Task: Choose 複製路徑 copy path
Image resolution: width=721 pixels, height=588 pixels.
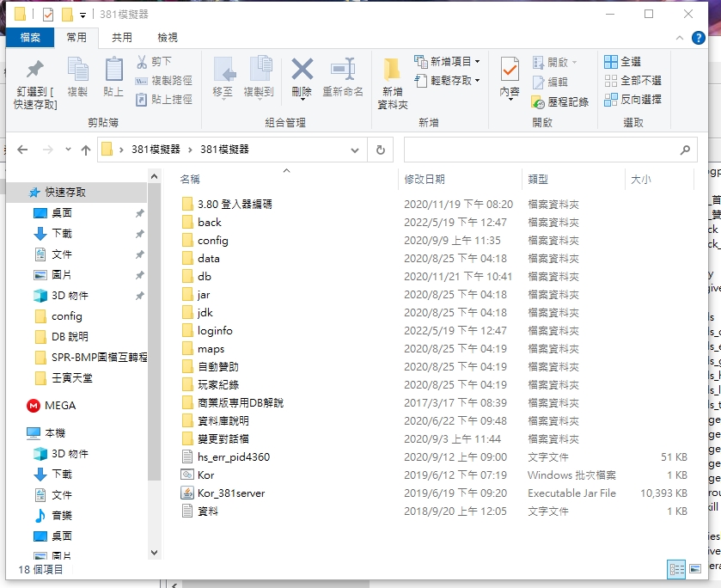Action: coord(163,81)
